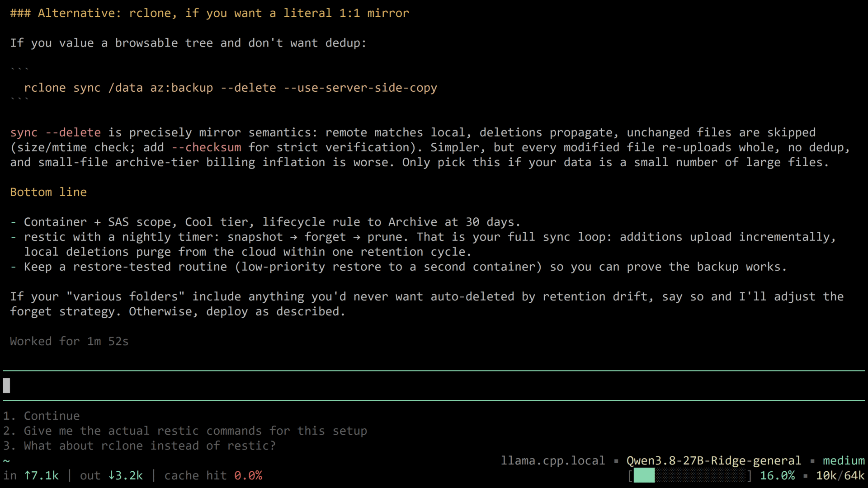Viewport: 868px width, 488px height.
Task: Click the line "and small-file archive-tier billing inflation"
Action: pos(420,162)
